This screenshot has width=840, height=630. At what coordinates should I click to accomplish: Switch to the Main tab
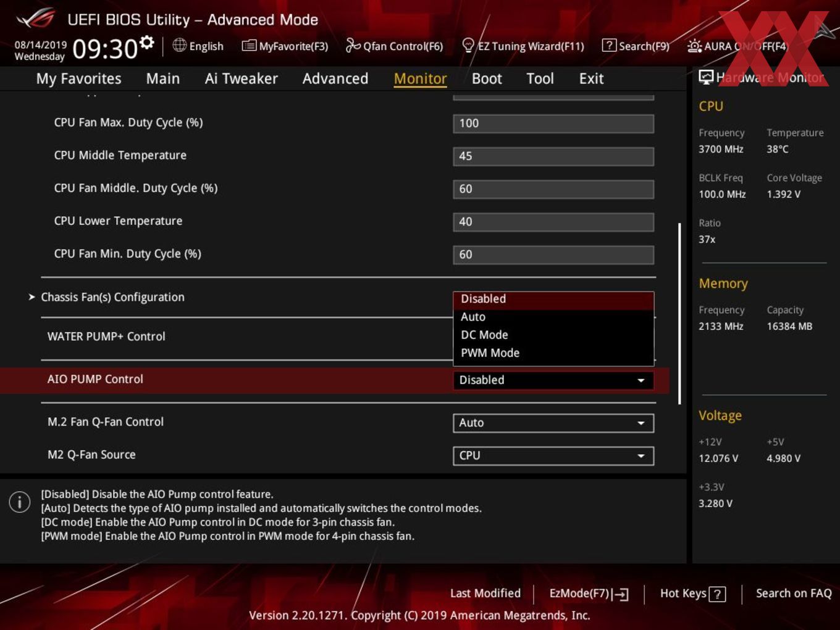pyautogui.click(x=163, y=78)
